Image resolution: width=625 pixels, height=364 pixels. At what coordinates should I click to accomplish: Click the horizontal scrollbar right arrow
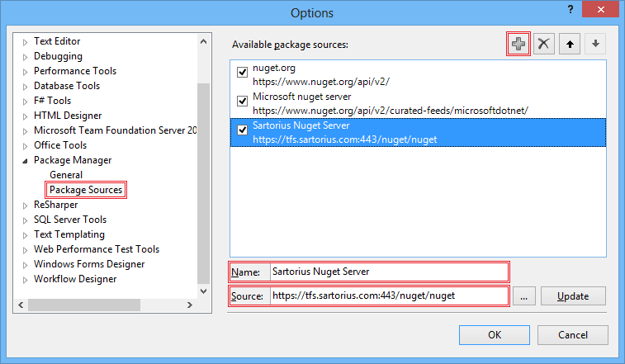(190, 305)
